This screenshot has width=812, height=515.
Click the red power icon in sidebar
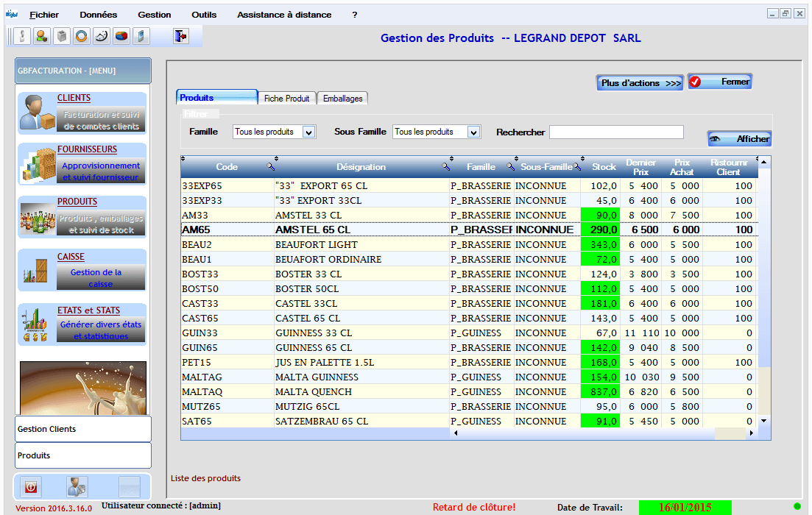[x=32, y=486]
